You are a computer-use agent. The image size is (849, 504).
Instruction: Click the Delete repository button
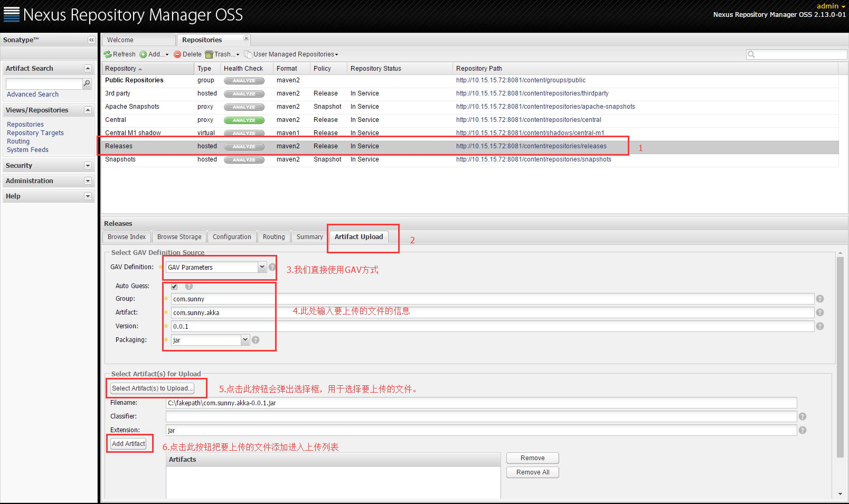[x=188, y=54]
